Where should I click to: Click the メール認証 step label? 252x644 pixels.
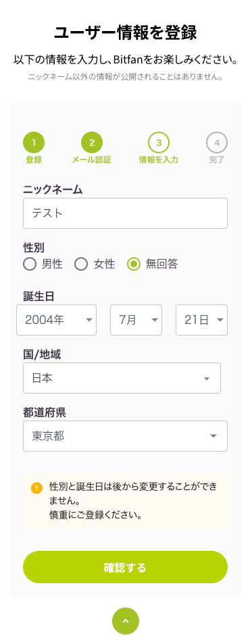(92, 160)
